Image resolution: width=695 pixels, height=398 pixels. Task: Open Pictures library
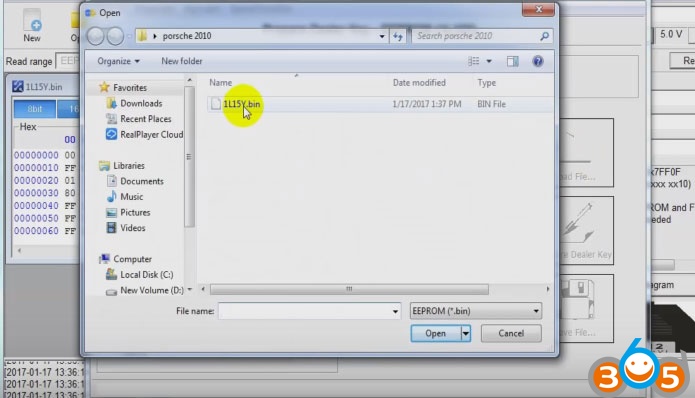(x=135, y=212)
